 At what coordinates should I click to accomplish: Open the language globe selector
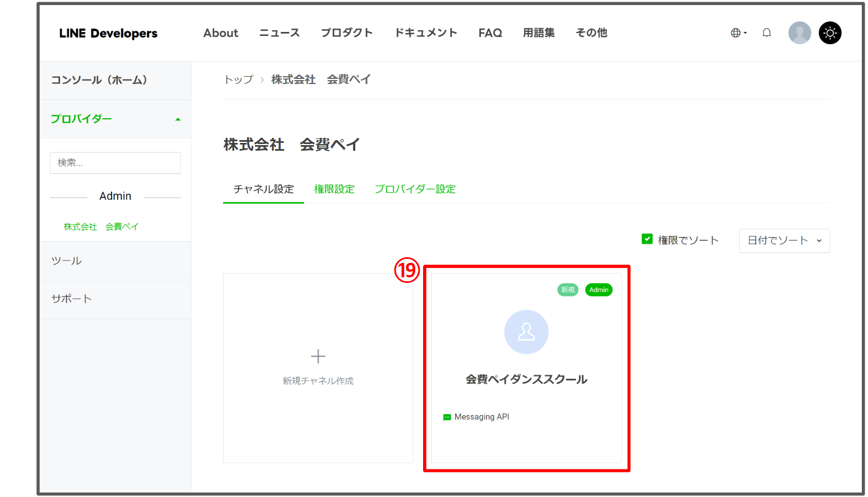[x=739, y=33]
